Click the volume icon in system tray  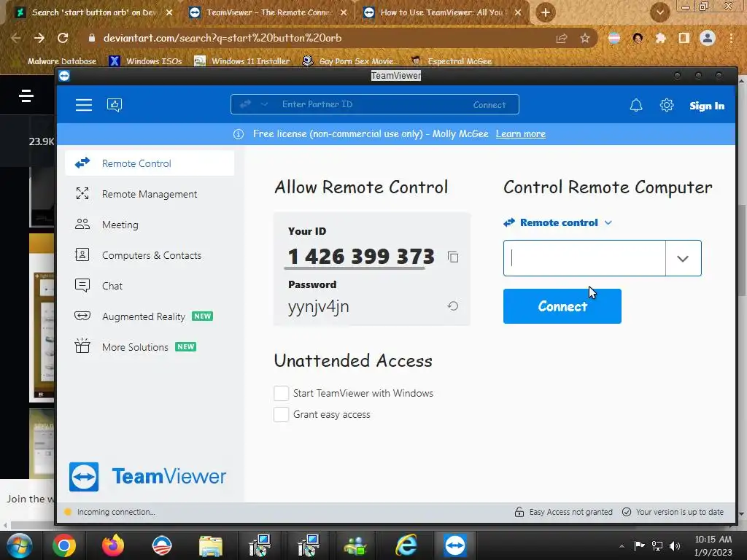coord(675,546)
